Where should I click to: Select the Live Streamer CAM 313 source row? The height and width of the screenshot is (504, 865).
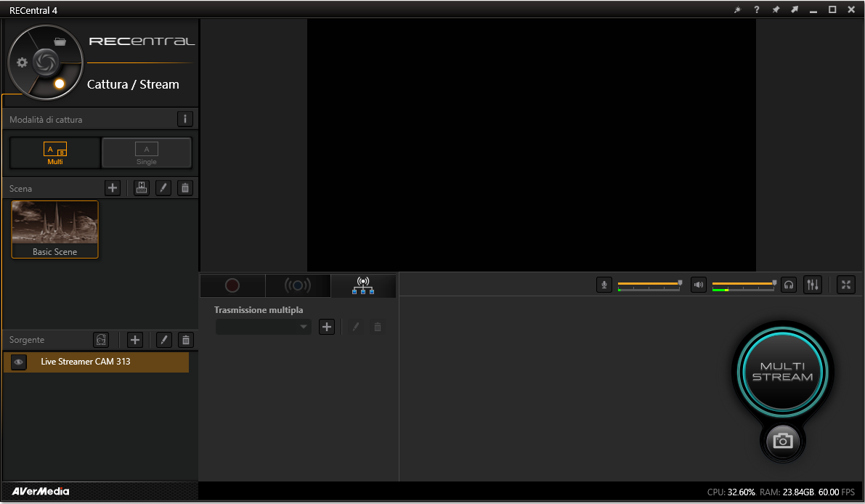[x=96, y=362]
